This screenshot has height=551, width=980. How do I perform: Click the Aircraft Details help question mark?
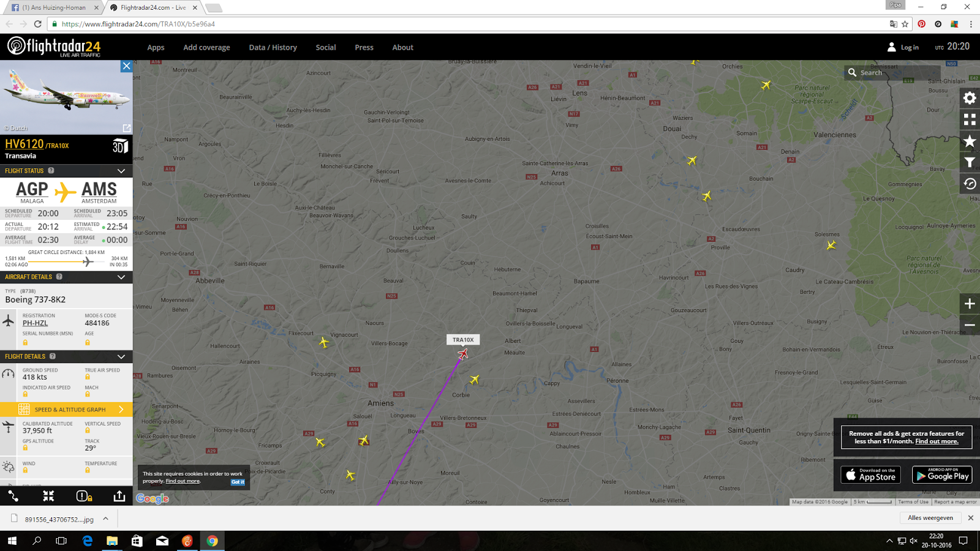pos(59,277)
